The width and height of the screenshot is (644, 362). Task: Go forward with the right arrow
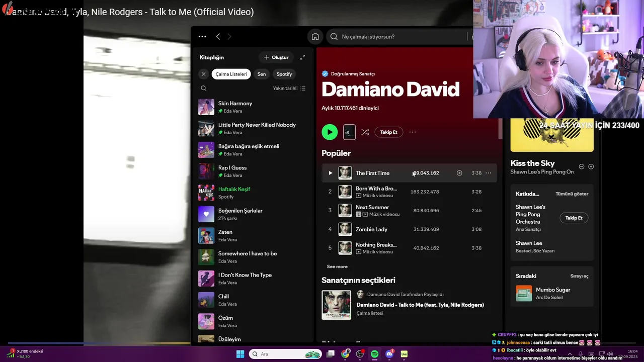tap(229, 37)
